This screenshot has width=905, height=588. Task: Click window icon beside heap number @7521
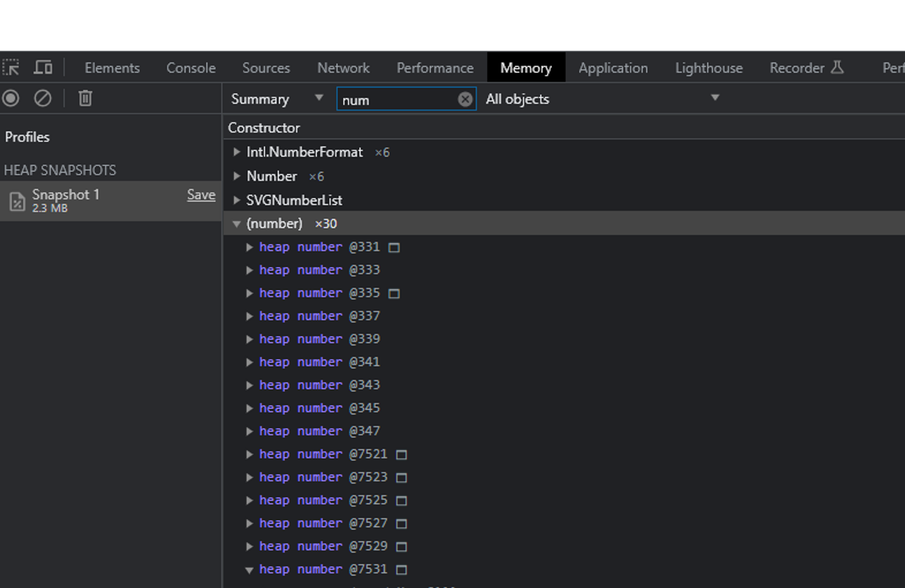tap(401, 455)
